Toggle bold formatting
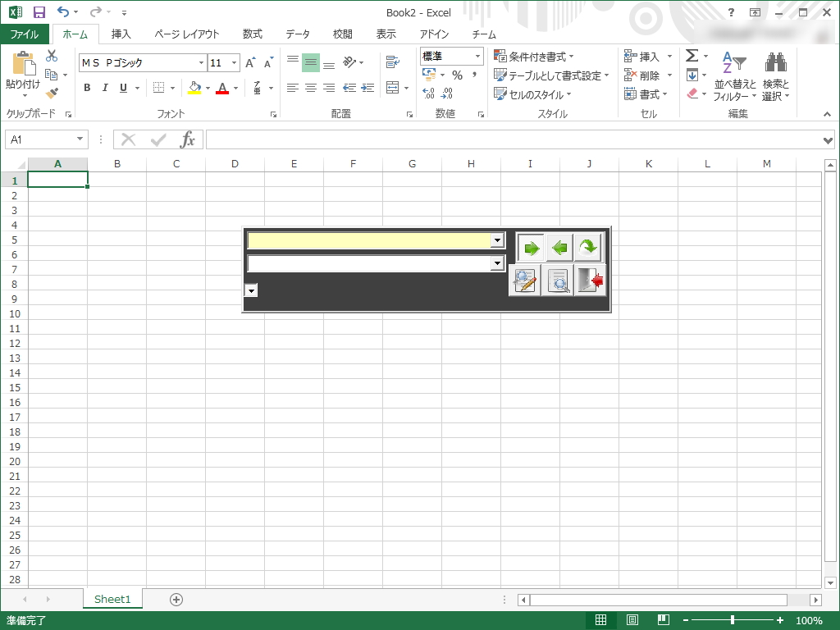This screenshot has width=840, height=630. pyautogui.click(x=87, y=88)
